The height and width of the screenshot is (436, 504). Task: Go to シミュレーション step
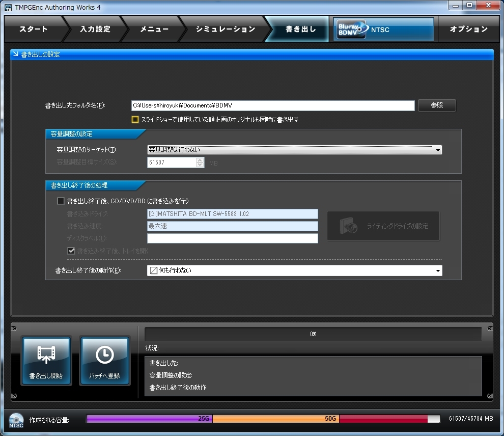(x=226, y=29)
